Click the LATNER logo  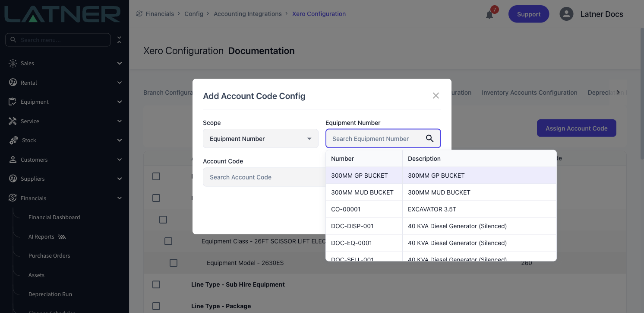point(63,14)
